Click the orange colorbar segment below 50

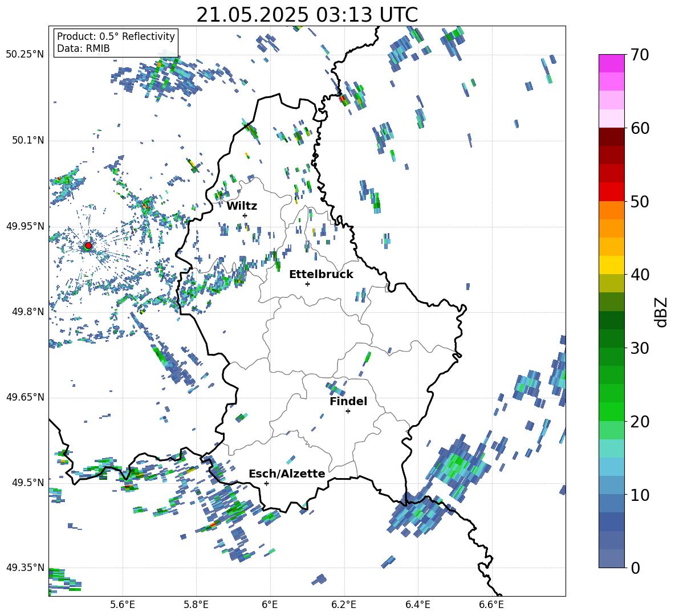click(611, 210)
